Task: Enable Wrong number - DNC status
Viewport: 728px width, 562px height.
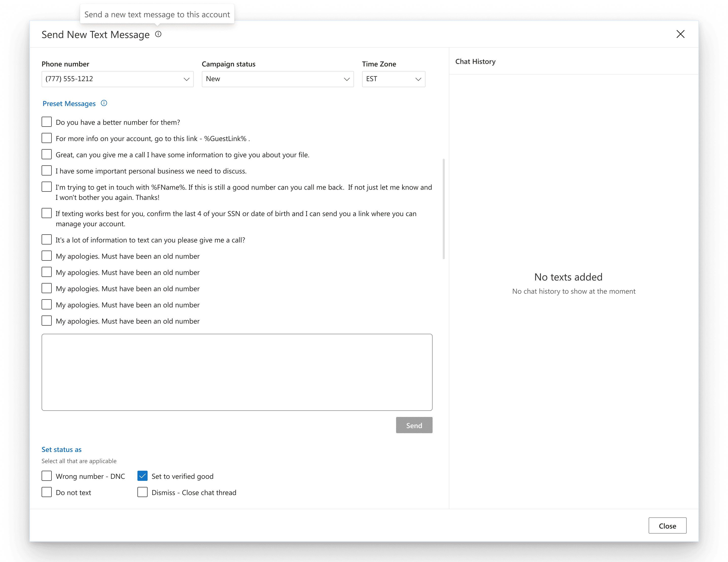Action: click(x=47, y=476)
